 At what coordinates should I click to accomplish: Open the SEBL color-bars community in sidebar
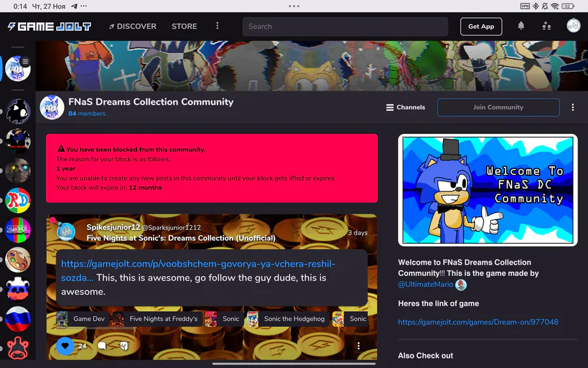click(x=18, y=230)
